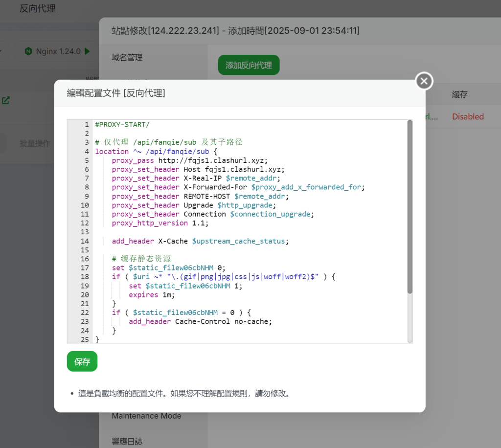Click the Upgrade $http_upgrade line

click(194, 205)
